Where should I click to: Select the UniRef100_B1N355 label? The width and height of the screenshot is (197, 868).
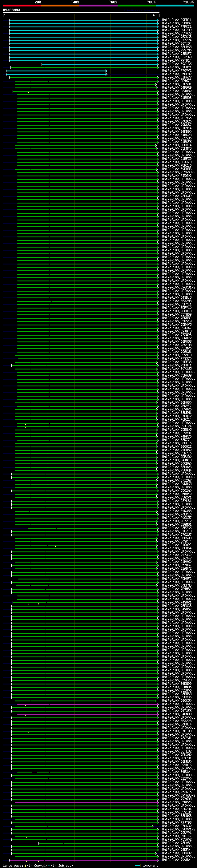(176, 511)
